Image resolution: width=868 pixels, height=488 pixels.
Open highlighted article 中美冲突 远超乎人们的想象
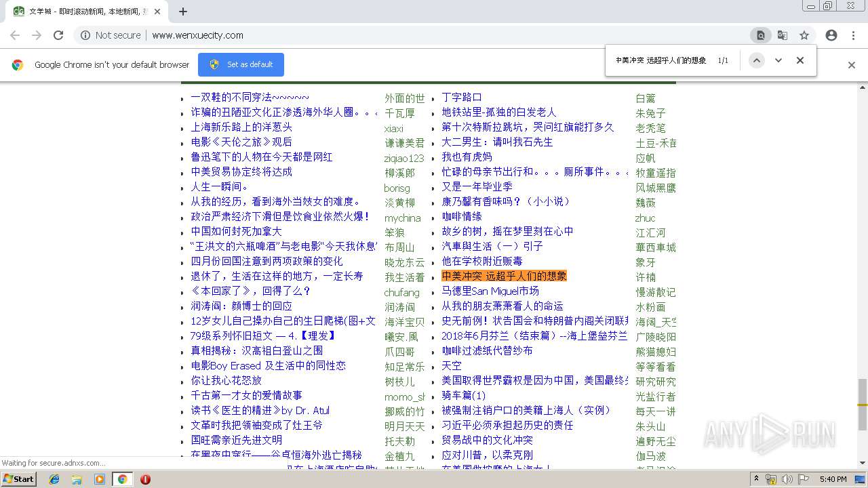tap(504, 277)
